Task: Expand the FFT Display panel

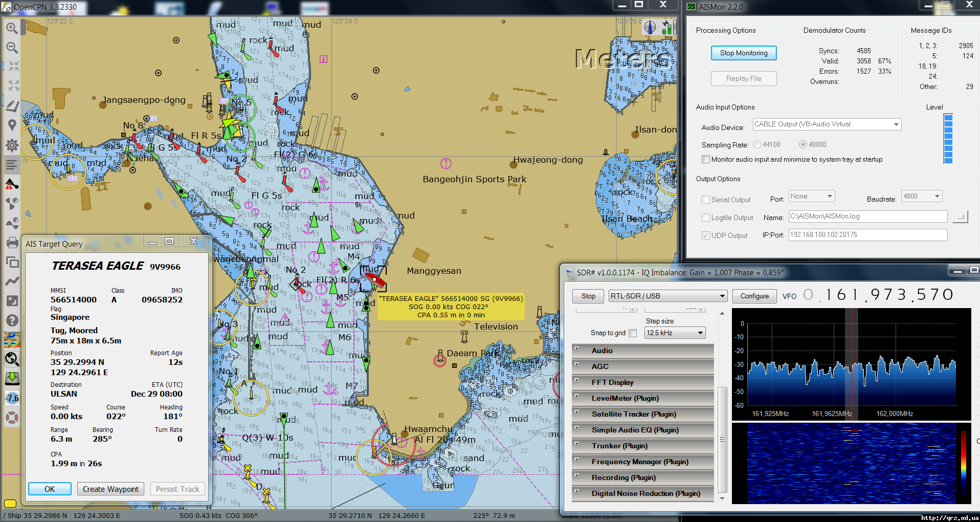Action: [612, 382]
